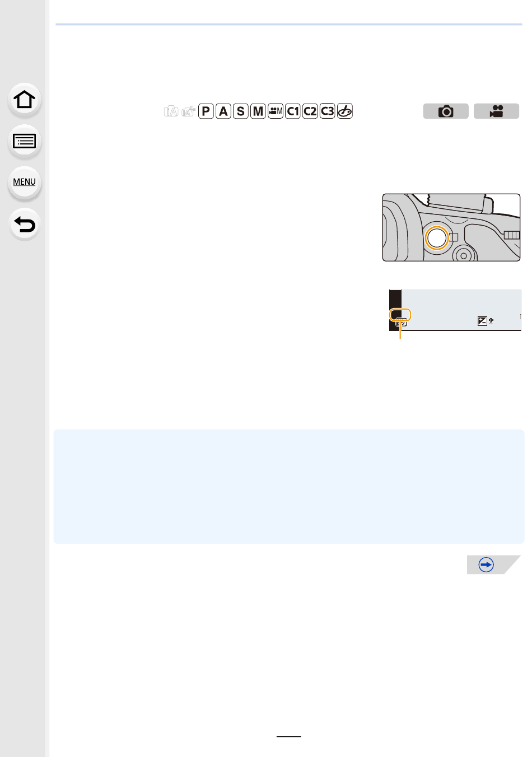Select the C2 custom mode icon
The height and width of the screenshot is (757, 532).
tap(310, 111)
